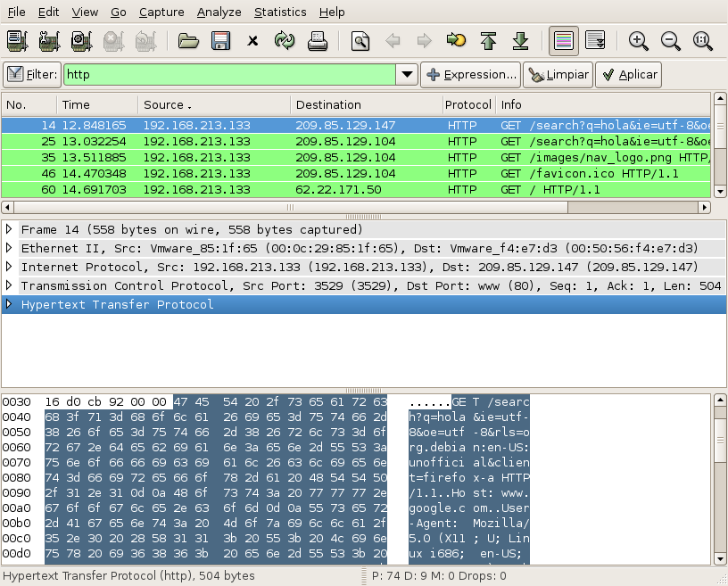Sort by the Info column header
728x586 pixels.
click(603, 105)
